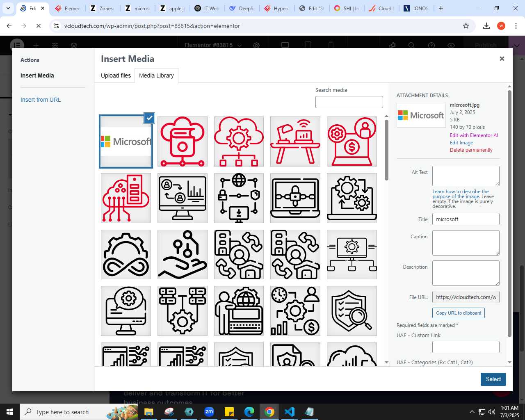Click Delete permanently link
Image resolution: width=525 pixels, height=420 pixels.
tap(471, 150)
